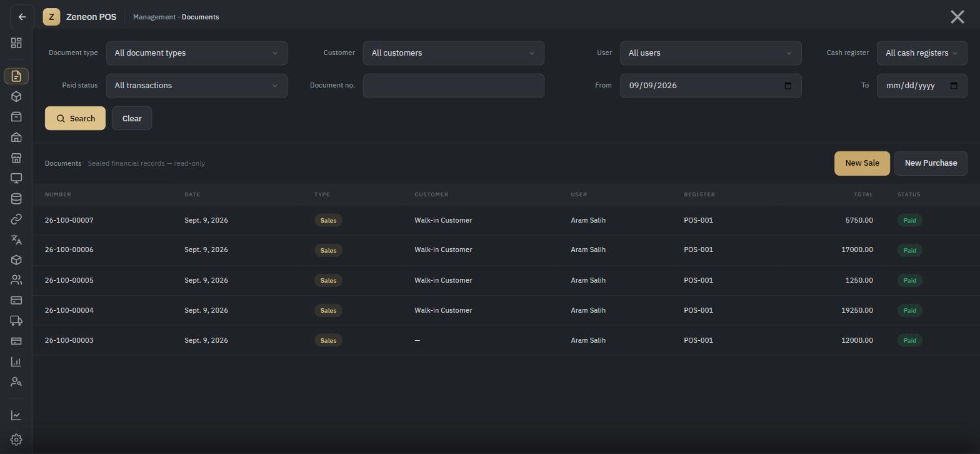
Task: Open the dashboard grid icon in sidebar
Action: click(x=16, y=43)
